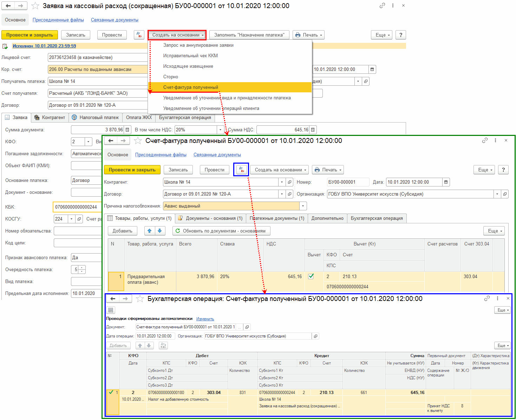Open КОСГУ 224 item card icon

79,219
